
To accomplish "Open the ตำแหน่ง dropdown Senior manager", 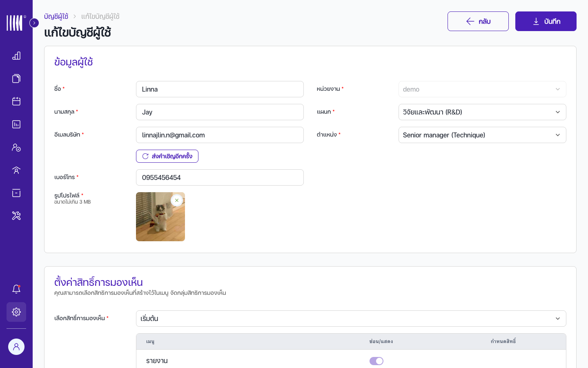I will 482,135.
